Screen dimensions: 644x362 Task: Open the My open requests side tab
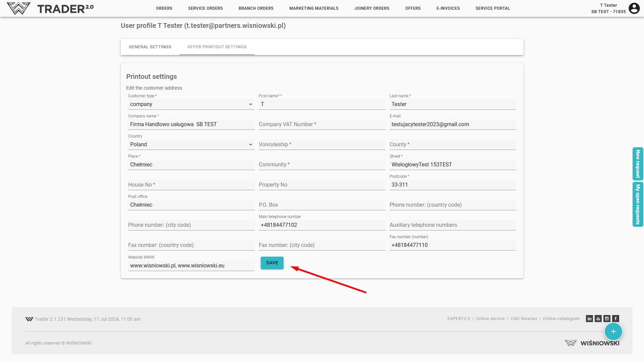pos(638,204)
